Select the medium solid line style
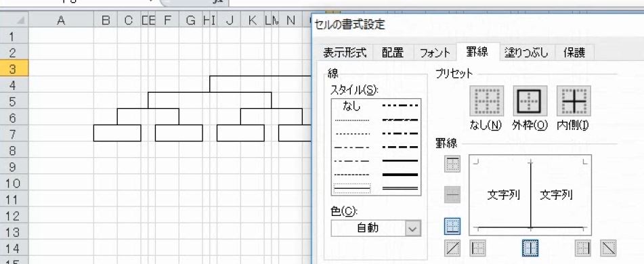Image resolution: width=644 pixels, height=264 pixels. click(x=400, y=160)
